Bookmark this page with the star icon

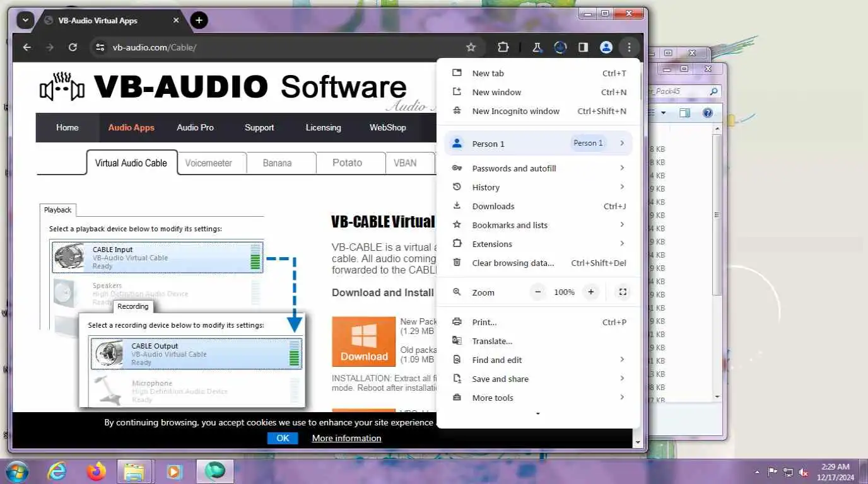coord(471,47)
